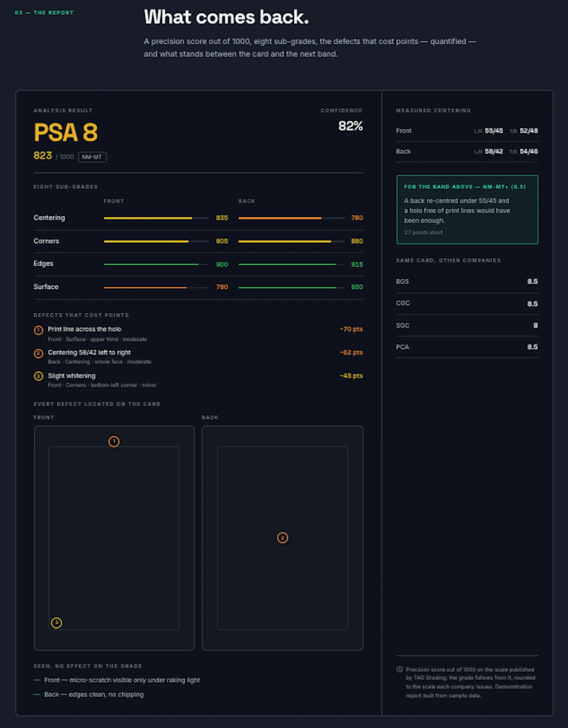Click the 'PSA 8' grade heading
Viewport: 568px width, 728px height.
tap(66, 132)
